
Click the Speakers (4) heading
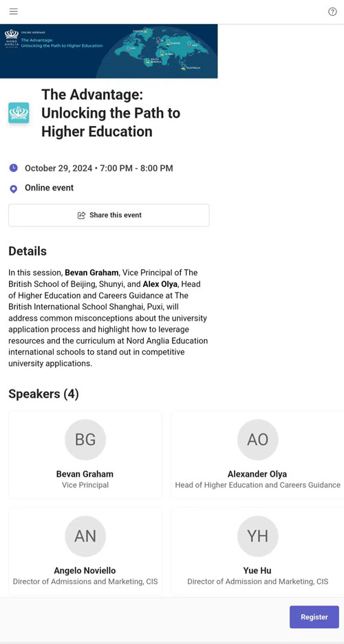pyautogui.click(x=43, y=394)
